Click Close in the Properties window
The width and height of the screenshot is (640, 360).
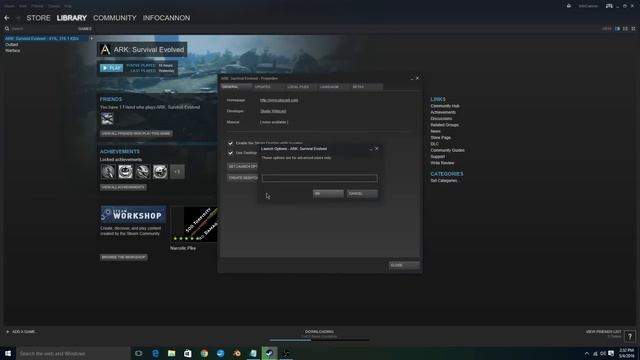(x=404, y=265)
